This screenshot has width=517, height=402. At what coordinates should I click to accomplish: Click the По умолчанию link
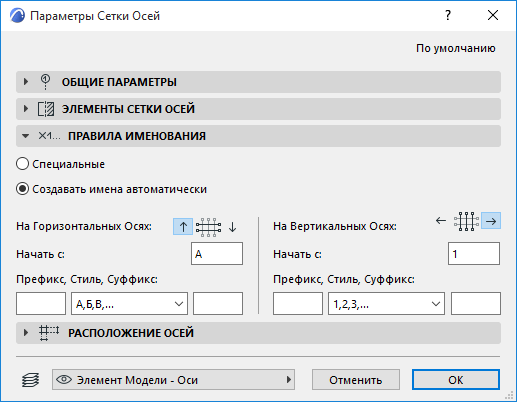pyautogui.click(x=456, y=48)
